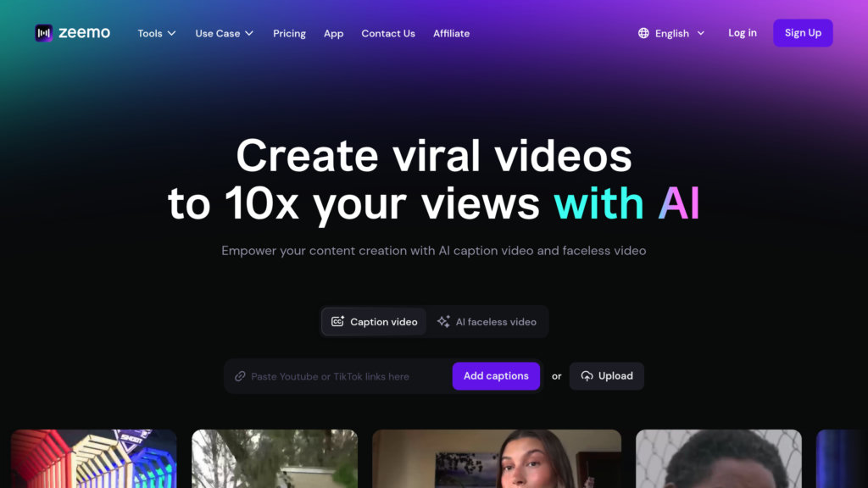
Task: Open the Pricing page
Action: click(x=289, y=33)
